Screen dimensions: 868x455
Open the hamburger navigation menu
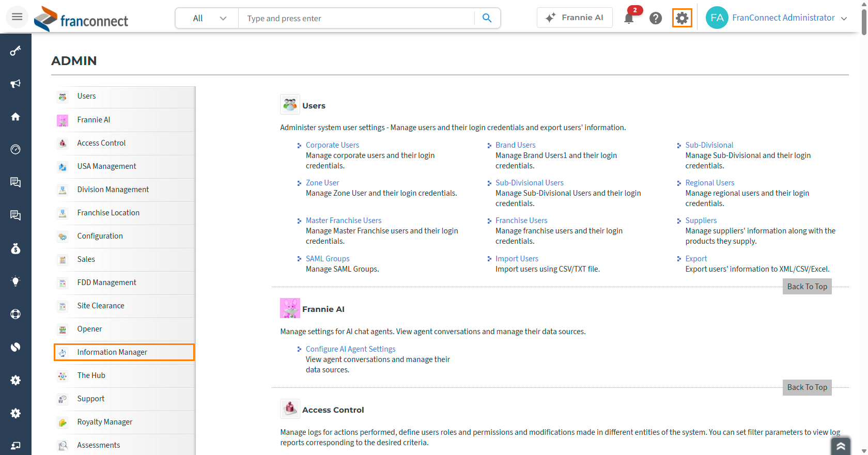tap(17, 17)
